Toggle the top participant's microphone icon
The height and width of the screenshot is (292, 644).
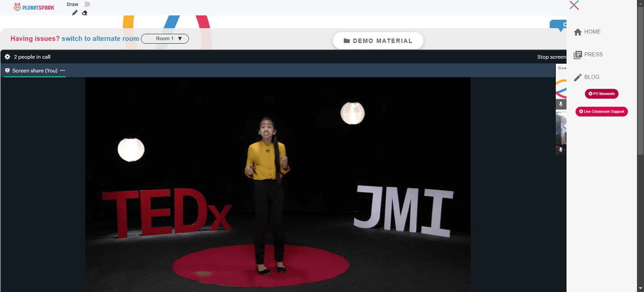(x=561, y=104)
